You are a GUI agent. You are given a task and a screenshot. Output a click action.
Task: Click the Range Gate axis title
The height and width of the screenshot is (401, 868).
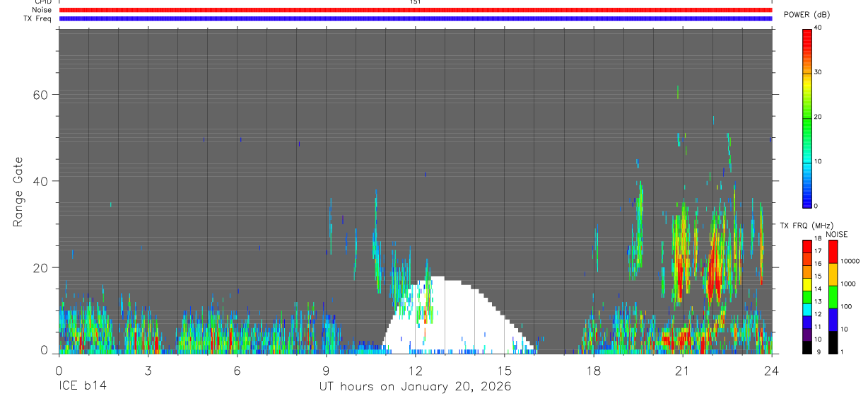(18, 192)
